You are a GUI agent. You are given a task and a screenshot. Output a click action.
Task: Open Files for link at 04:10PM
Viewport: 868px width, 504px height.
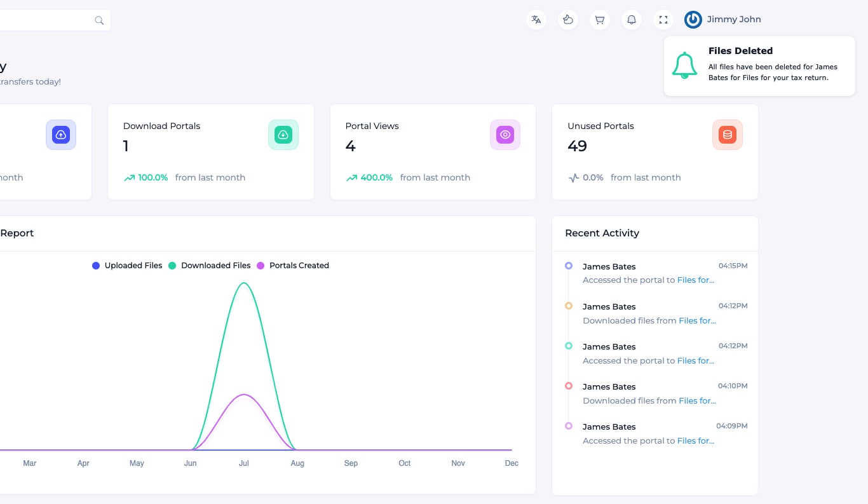697,400
